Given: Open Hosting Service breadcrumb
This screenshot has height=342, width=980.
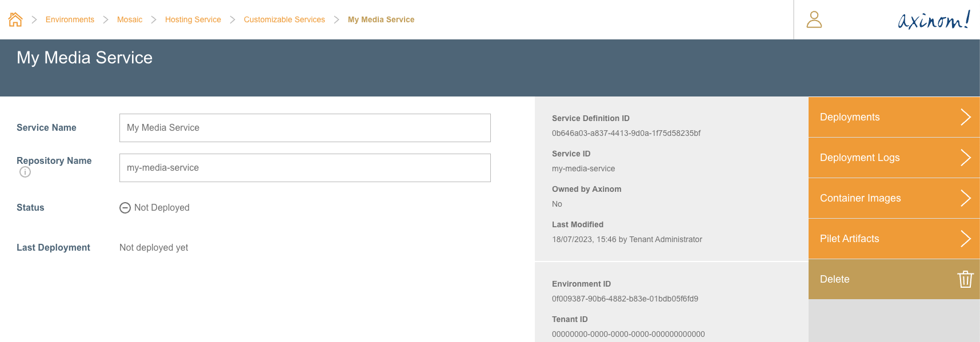Looking at the screenshot, I should click(x=193, y=19).
